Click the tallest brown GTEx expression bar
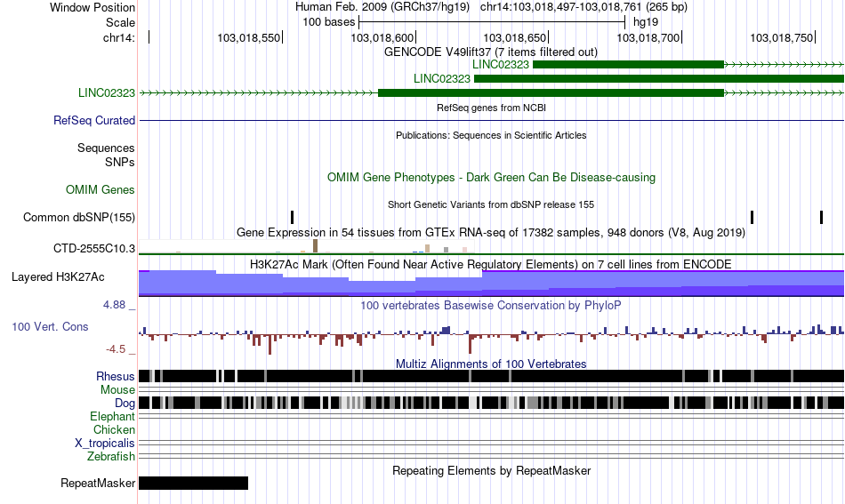The image size is (845, 504). [315, 246]
